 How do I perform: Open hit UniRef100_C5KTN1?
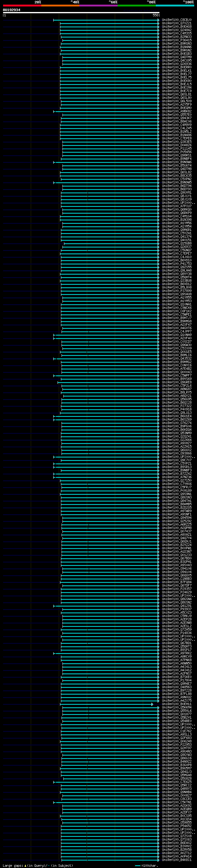[x=176, y=802]
